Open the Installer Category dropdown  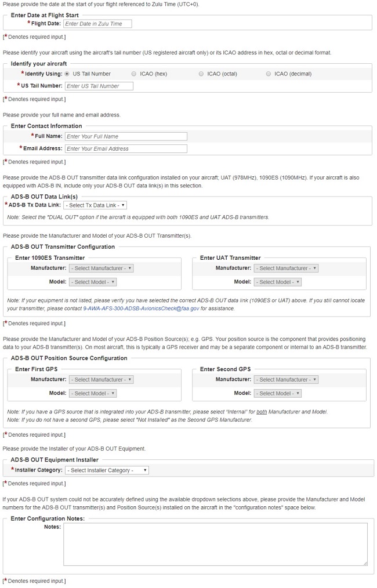(x=107, y=470)
